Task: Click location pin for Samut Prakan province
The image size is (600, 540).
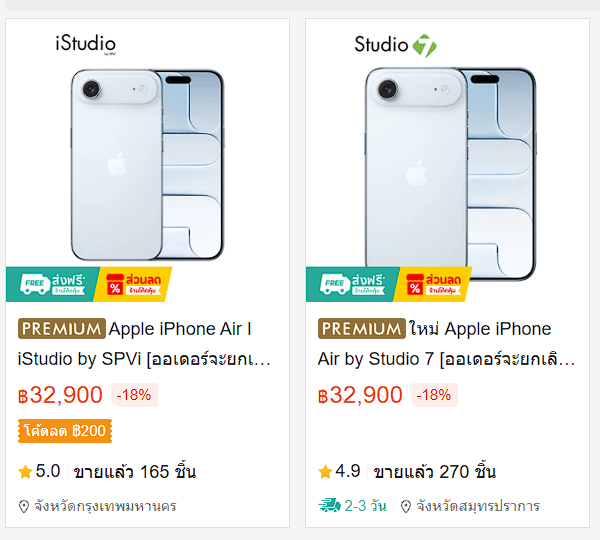Action: 406,506
